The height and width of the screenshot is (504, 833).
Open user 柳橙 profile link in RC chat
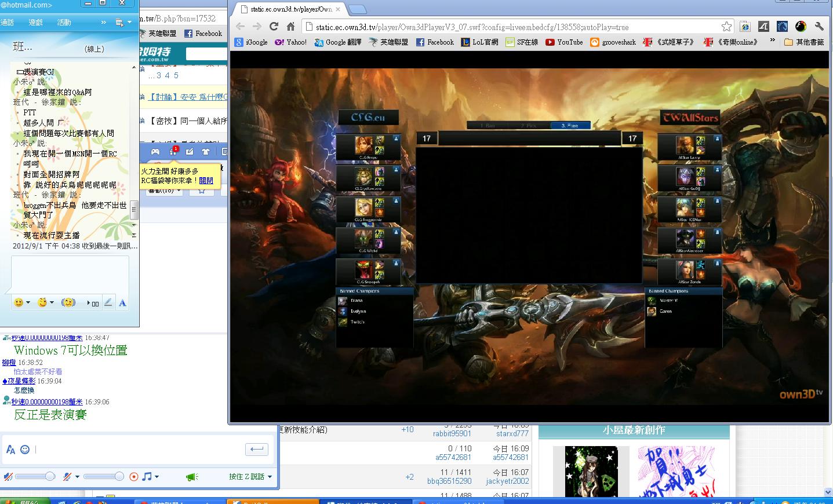9,363
